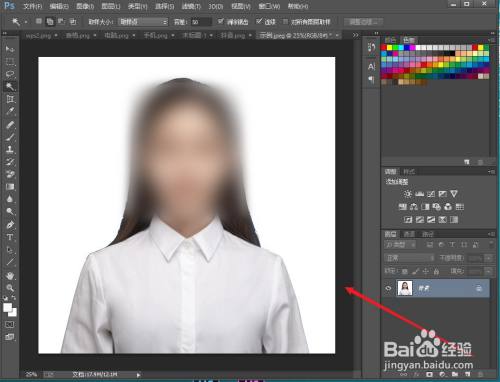Select the Magic Wand tool in toolbox
The height and width of the screenshot is (382, 500).
10,87
